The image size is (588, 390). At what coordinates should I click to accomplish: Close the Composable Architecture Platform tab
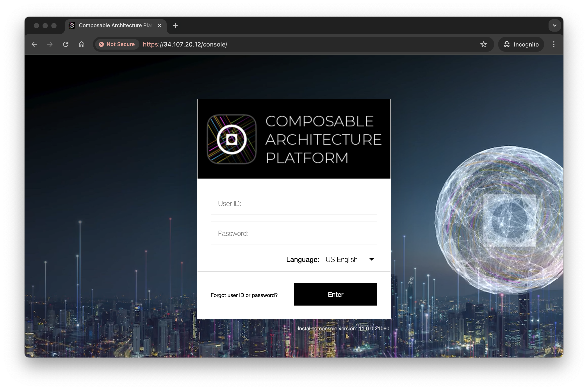[160, 25]
